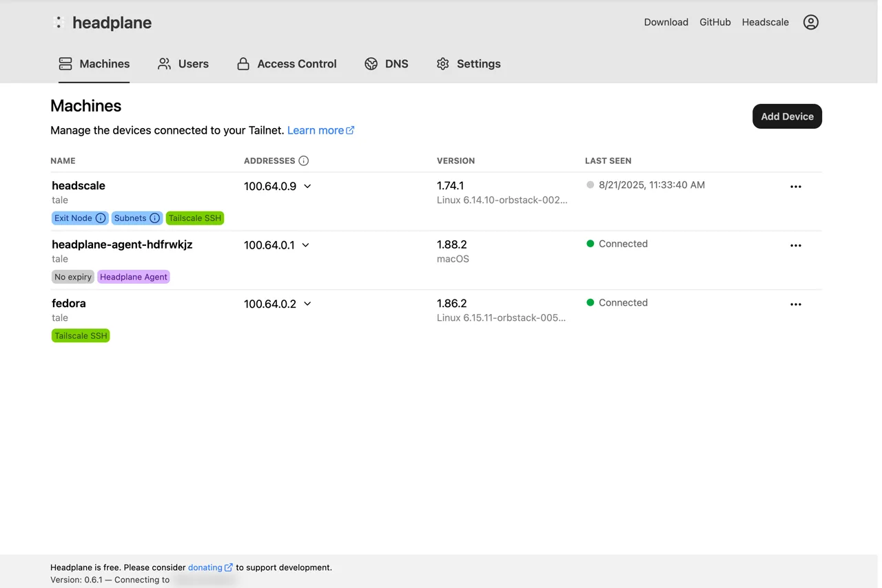Image resolution: width=882 pixels, height=588 pixels.
Task: Open the Headscale header link
Action: [766, 22]
